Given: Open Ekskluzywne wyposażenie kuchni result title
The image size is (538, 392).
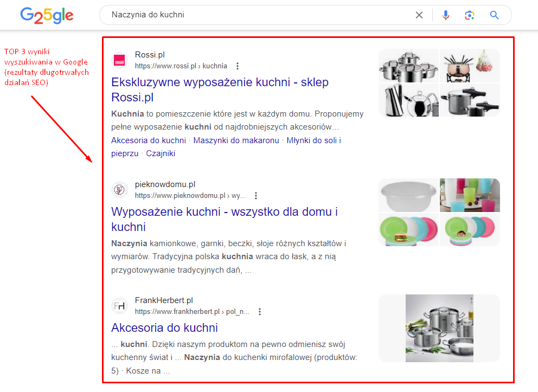Looking at the screenshot, I should (x=220, y=89).
